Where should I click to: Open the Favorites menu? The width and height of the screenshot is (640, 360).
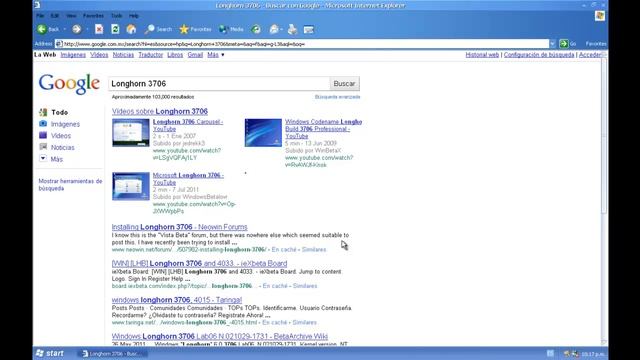coord(93,16)
